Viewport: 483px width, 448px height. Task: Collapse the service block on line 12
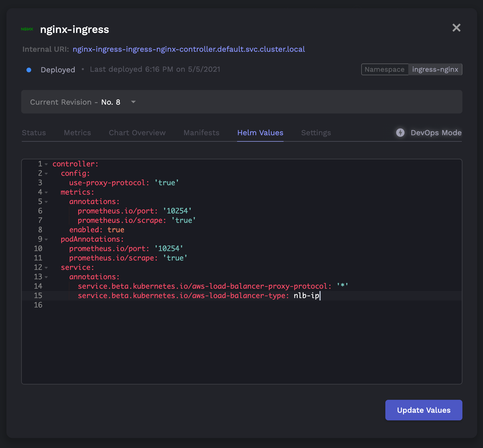pos(46,268)
